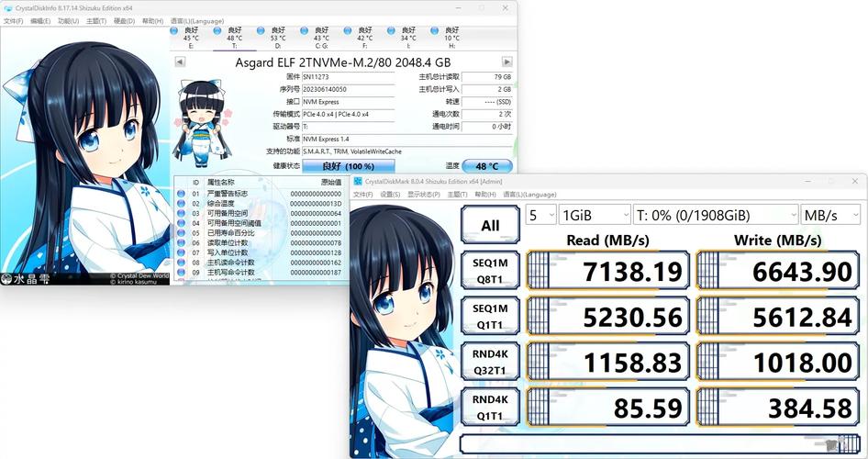
Task: Open 硬盘(D) menu in CrystalDiskInfo
Action: 124,21
